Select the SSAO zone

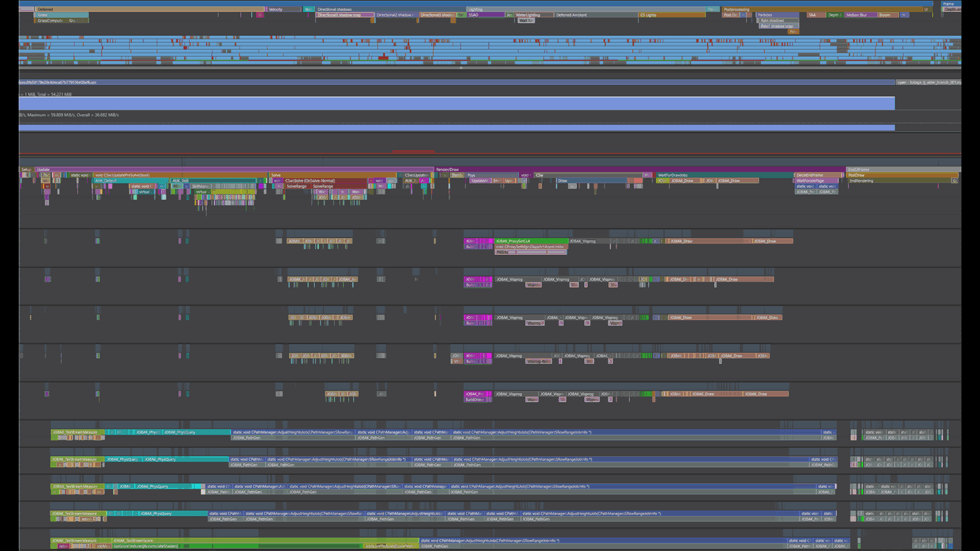(x=486, y=15)
